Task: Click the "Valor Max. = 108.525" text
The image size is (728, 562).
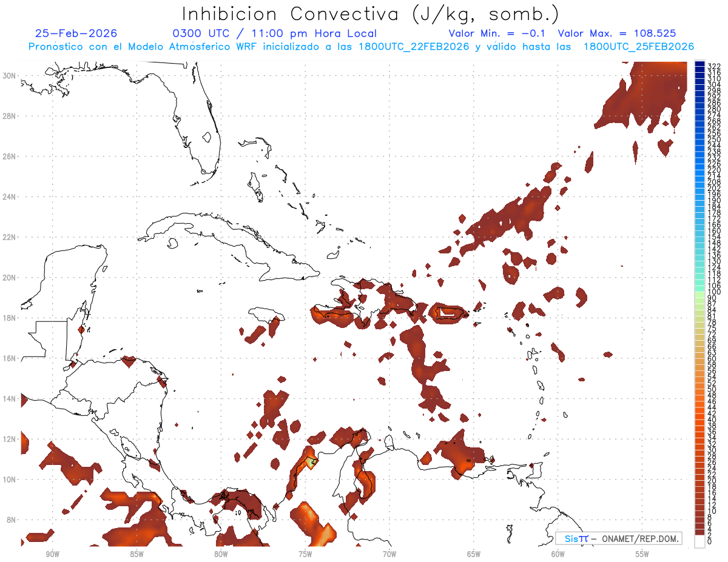Action: tap(616, 33)
